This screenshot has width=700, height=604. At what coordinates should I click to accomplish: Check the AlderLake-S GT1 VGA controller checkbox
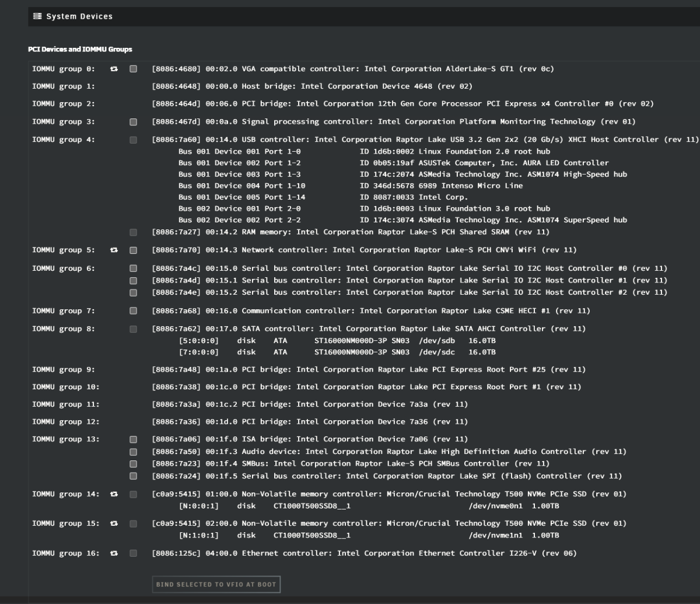tap(133, 68)
